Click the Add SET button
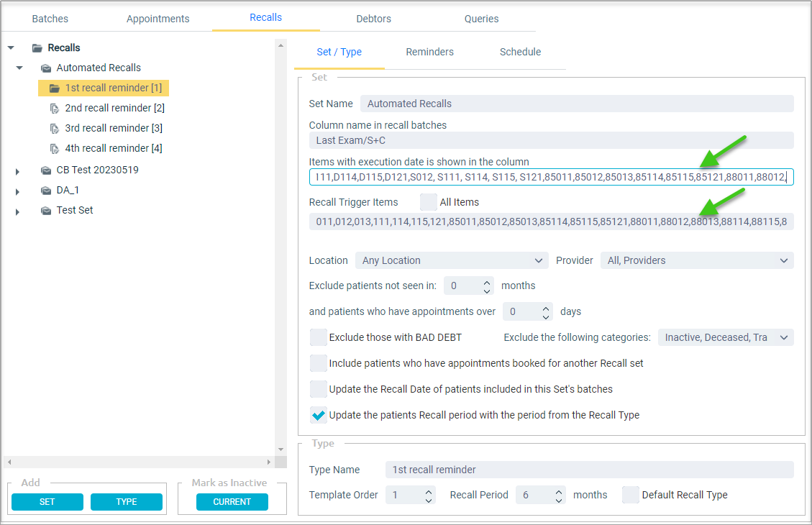 tap(47, 502)
